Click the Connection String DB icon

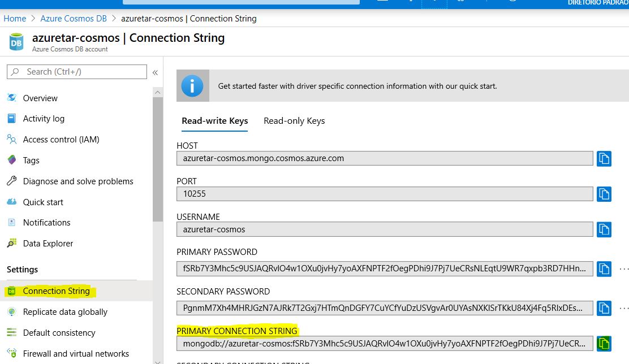12,291
